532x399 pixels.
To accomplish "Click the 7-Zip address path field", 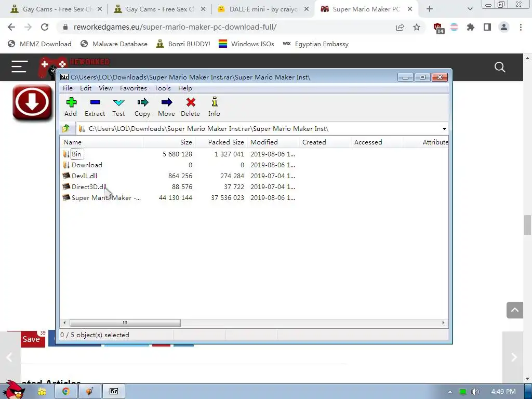I will pyautogui.click(x=262, y=129).
